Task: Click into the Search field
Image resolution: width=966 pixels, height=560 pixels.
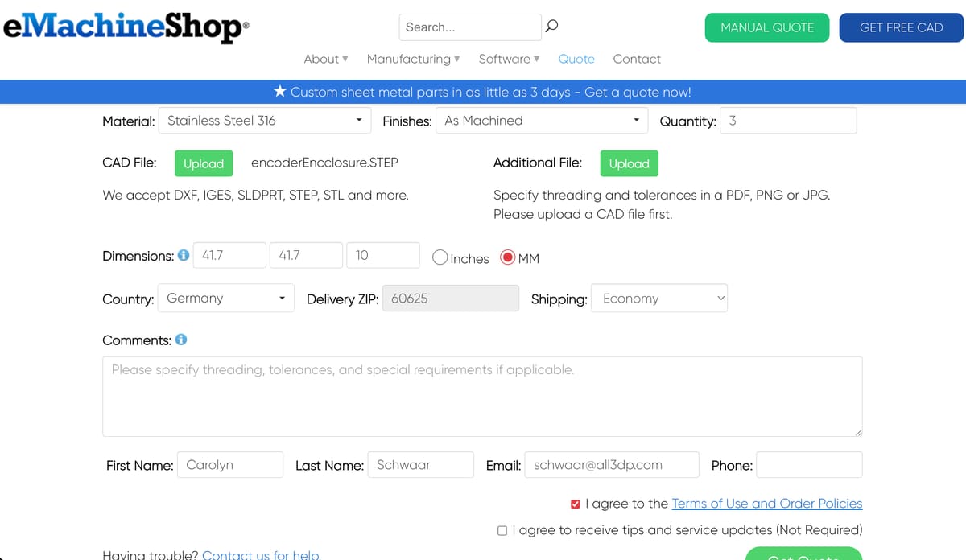Action: [470, 27]
